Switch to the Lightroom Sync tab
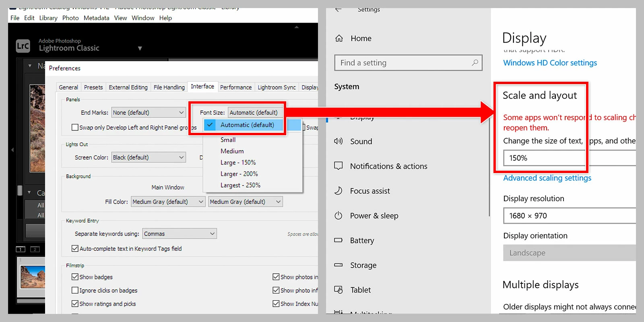Screen dimensions: 644x322 tap(277, 87)
